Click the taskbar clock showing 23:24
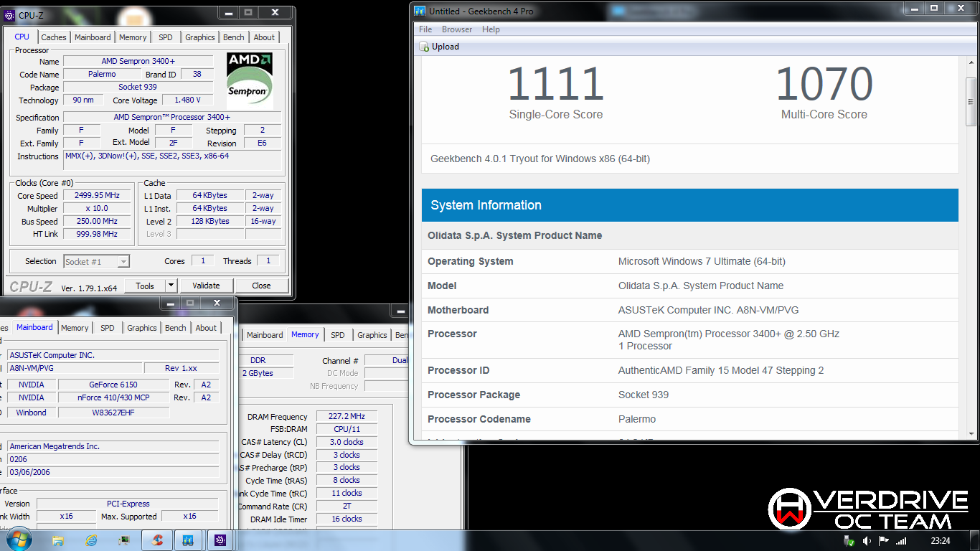 (x=940, y=541)
